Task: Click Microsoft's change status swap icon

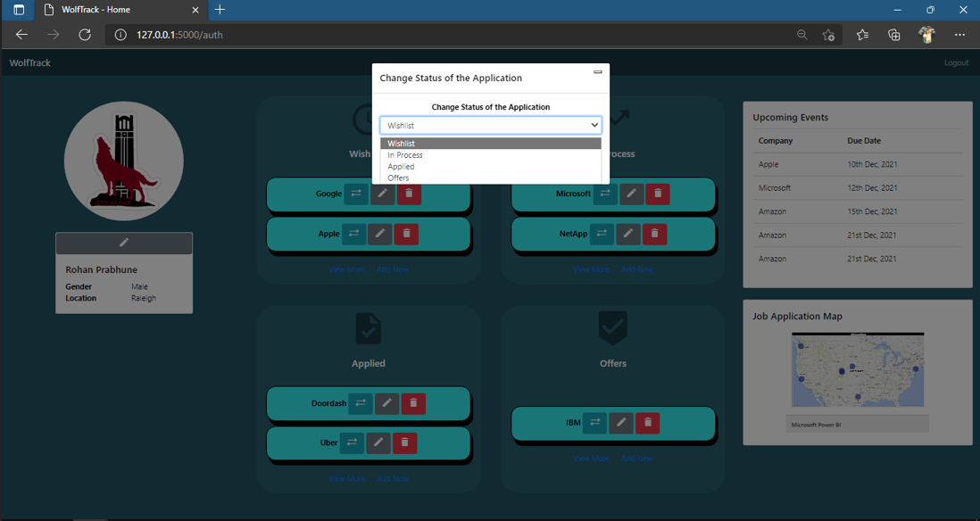Action: [604, 194]
